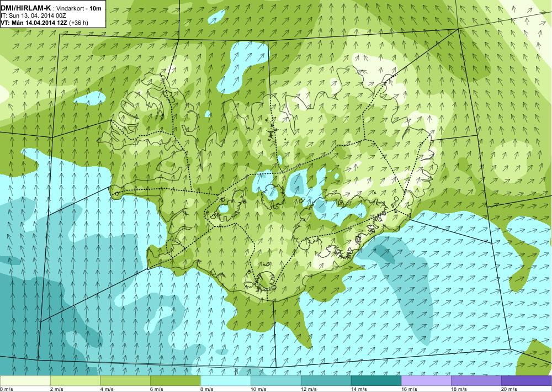Click the "18 m/s" legend label
The width and height of the screenshot is (552, 392).
[x=459, y=389]
